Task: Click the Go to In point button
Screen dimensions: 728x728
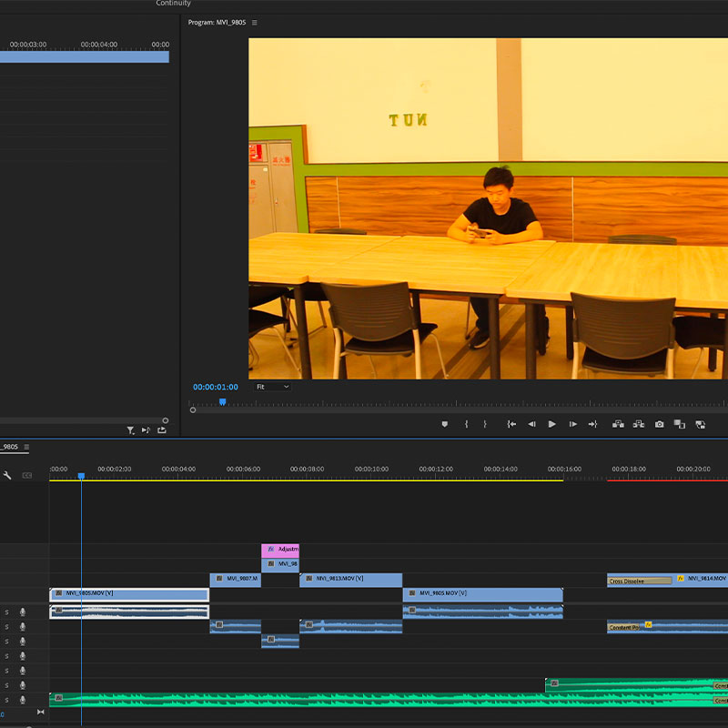Action: (511, 424)
